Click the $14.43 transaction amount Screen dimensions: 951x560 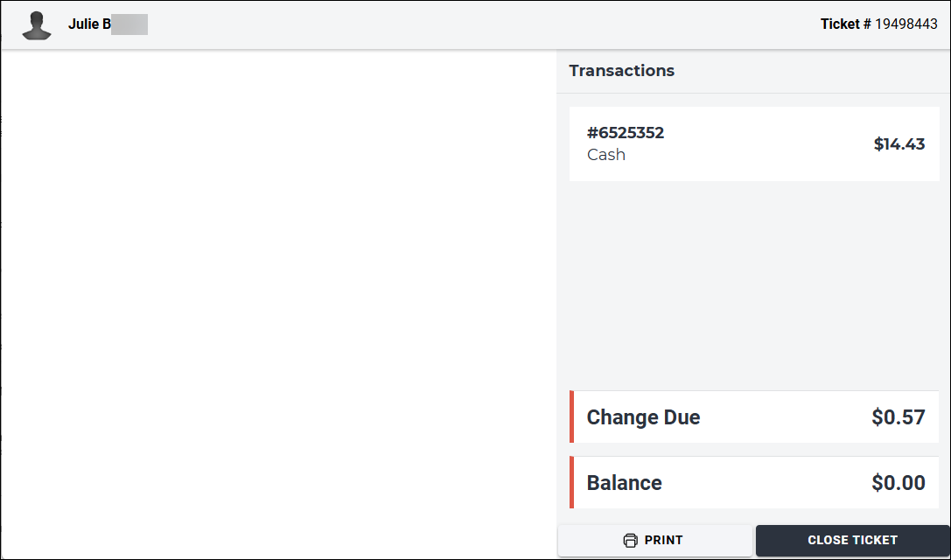[899, 143]
